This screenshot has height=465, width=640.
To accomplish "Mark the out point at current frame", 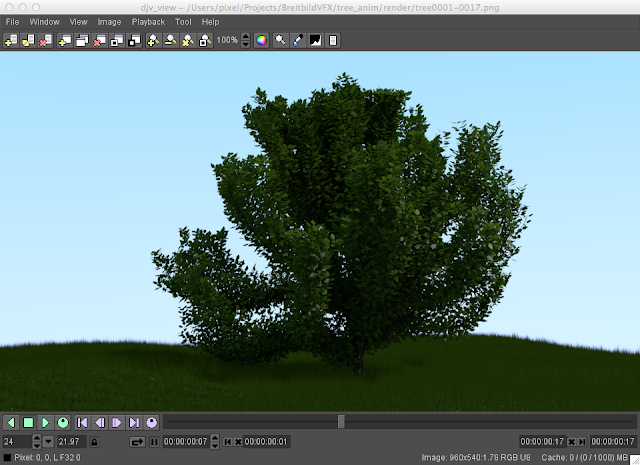I will point(582,442).
